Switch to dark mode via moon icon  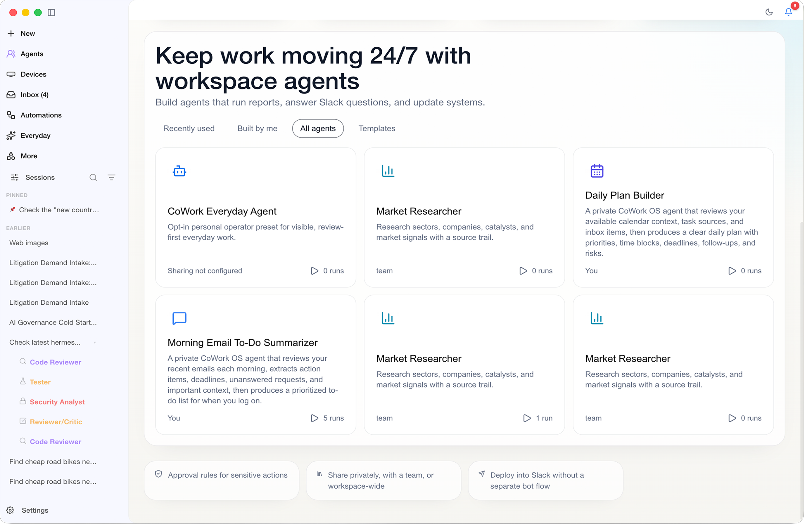(x=769, y=12)
